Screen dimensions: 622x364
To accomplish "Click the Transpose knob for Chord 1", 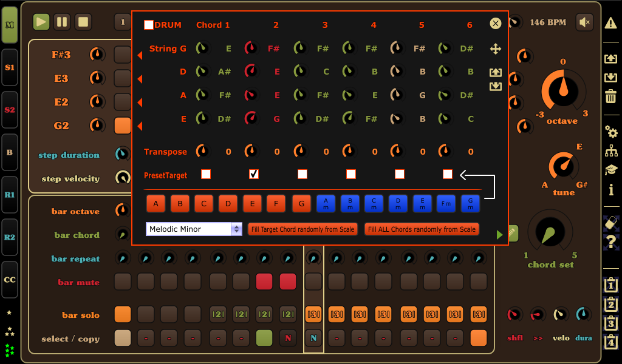I will pos(202,151).
